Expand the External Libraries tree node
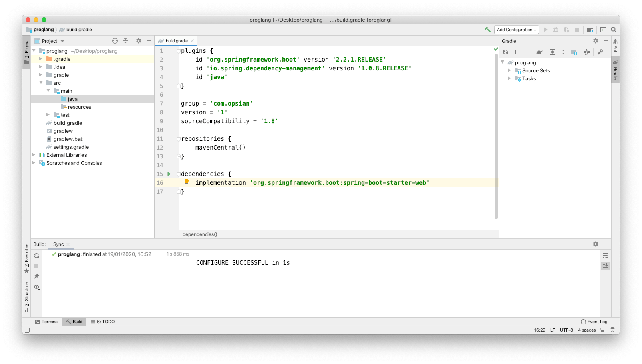642x364 pixels. [x=34, y=155]
